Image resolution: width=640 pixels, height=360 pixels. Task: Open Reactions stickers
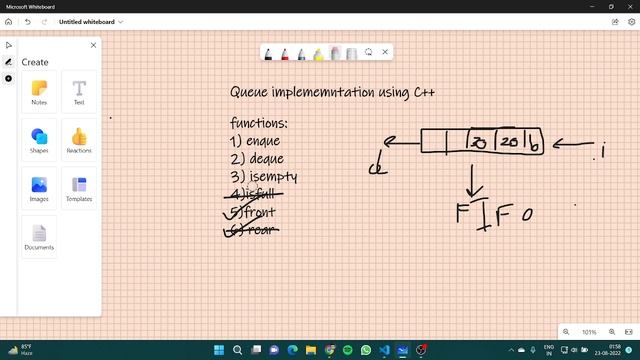[x=79, y=140]
